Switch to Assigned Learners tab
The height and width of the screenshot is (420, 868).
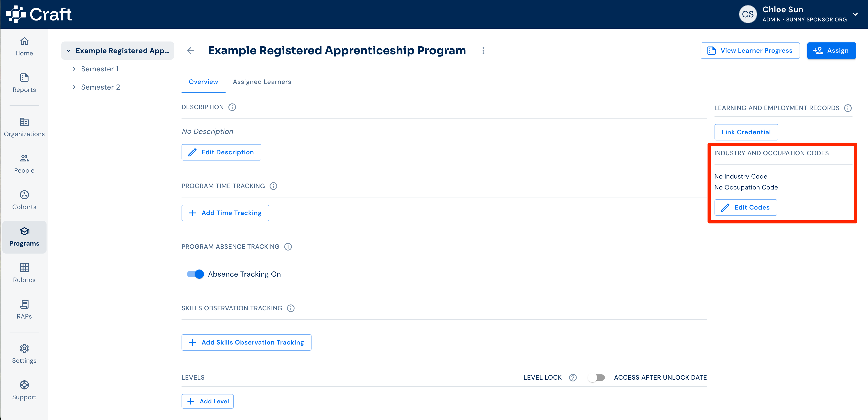click(x=262, y=82)
